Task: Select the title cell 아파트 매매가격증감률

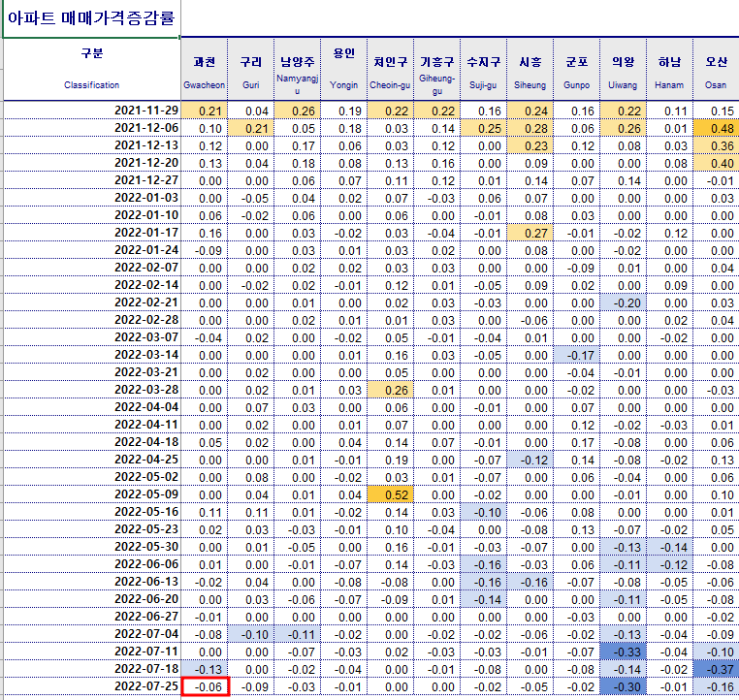Action: coord(91,18)
